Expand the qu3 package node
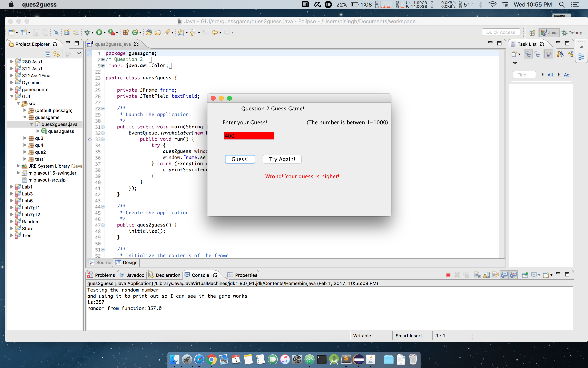This screenshot has height=368, width=588. (25, 138)
